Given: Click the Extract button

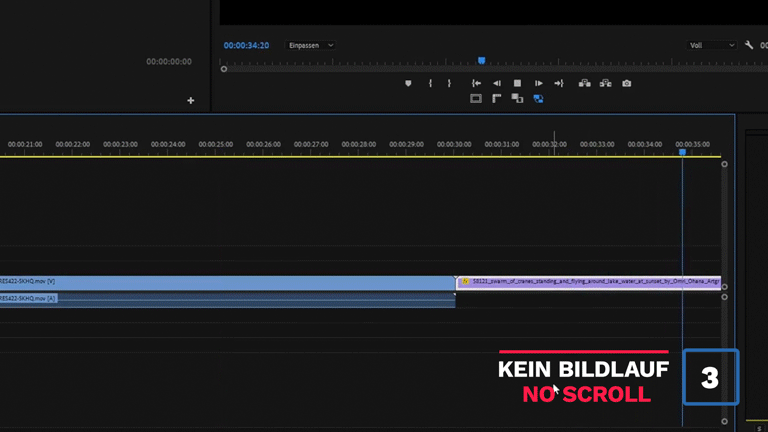Looking at the screenshot, I should click(606, 83).
